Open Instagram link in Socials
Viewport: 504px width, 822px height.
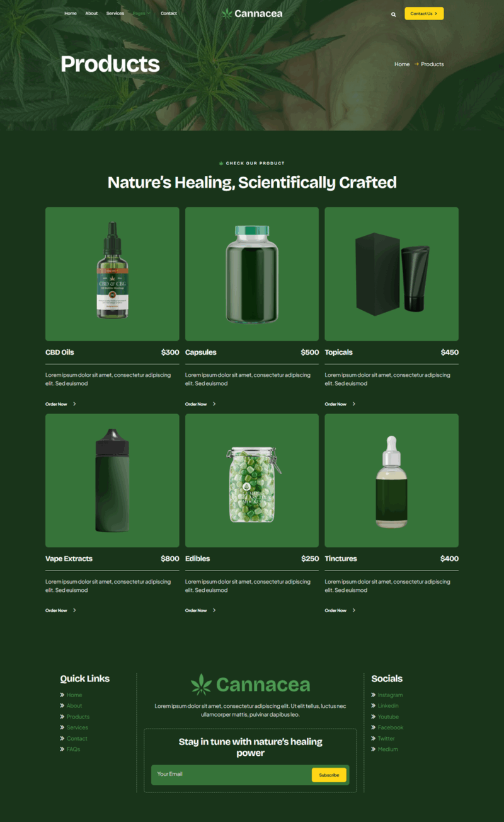point(390,695)
